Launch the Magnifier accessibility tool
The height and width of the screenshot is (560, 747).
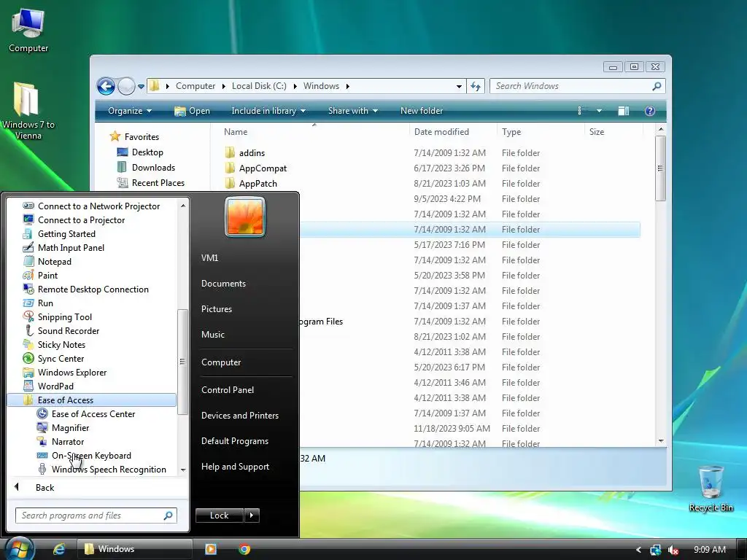[70, 427]
